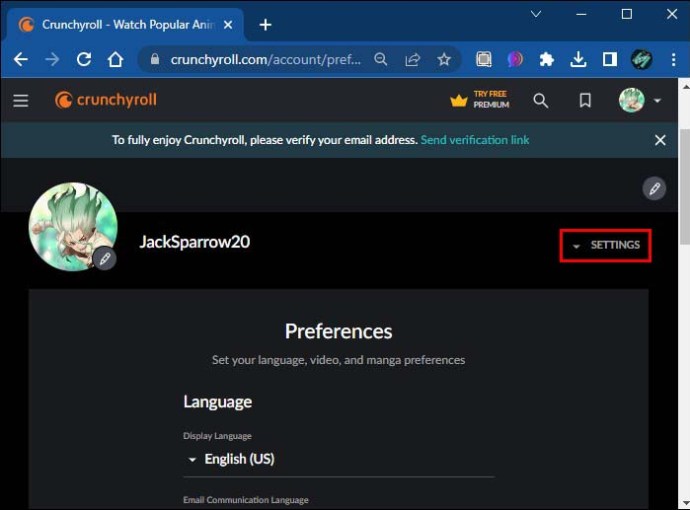Open the Extensions puzzle piece menu

click(547, 59)
